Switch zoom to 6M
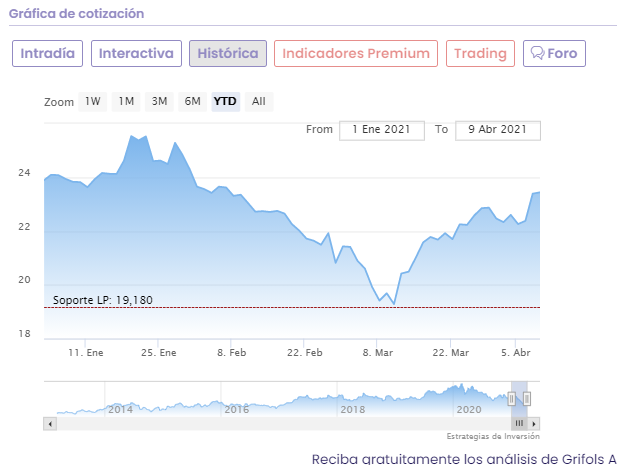624x465 pixels. tap(192, 101)
